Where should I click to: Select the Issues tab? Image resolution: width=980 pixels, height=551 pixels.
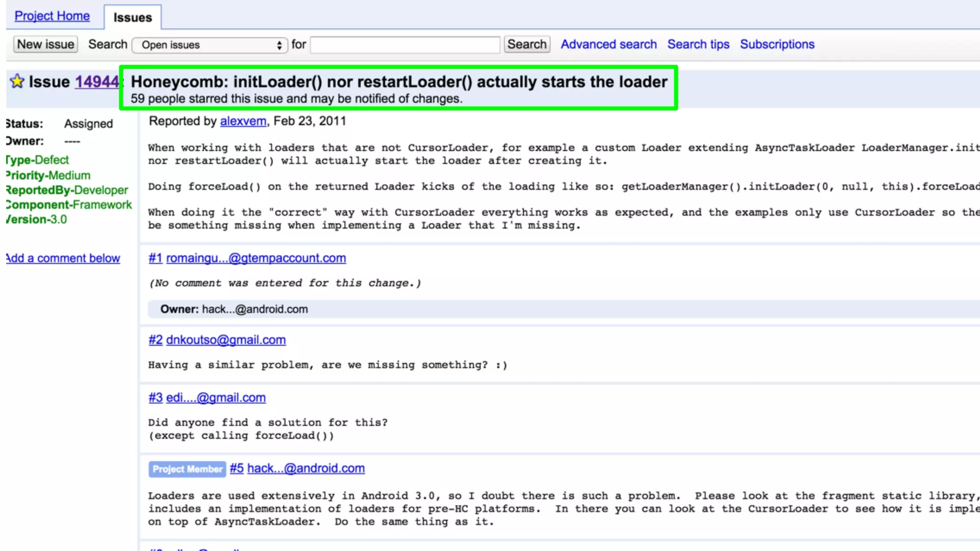pyautogui.click(x=133, y=18)
